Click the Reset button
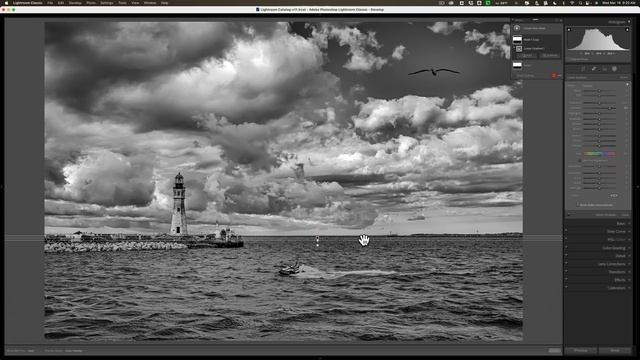 (x=615, y=351)
